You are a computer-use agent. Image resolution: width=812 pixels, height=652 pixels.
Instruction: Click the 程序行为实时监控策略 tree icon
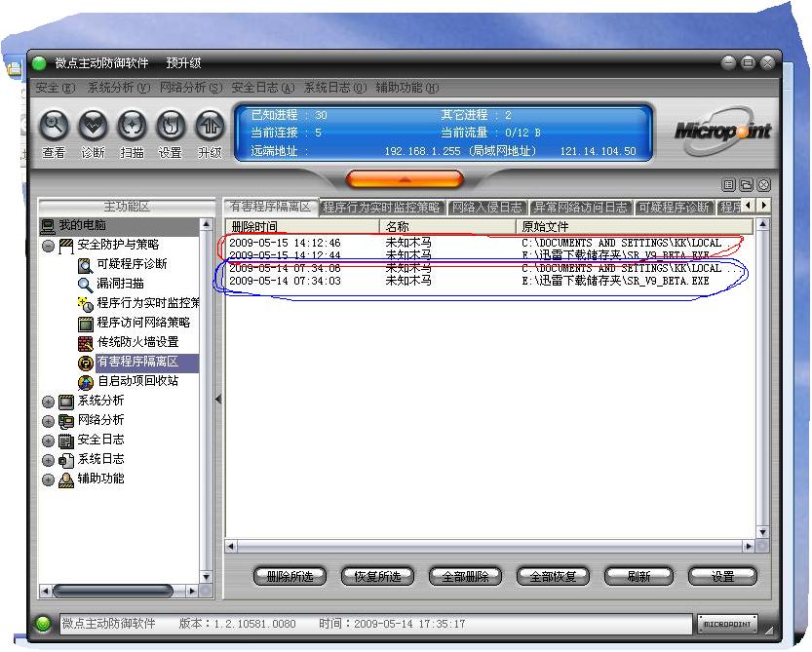tap(85, 303)
